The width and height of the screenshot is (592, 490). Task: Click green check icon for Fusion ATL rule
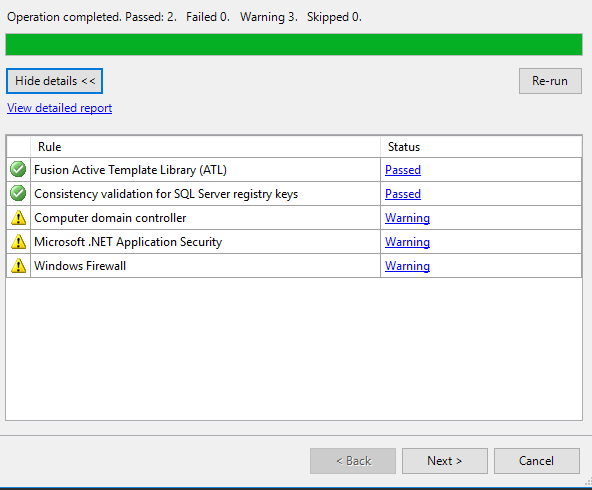pos(18,169)
